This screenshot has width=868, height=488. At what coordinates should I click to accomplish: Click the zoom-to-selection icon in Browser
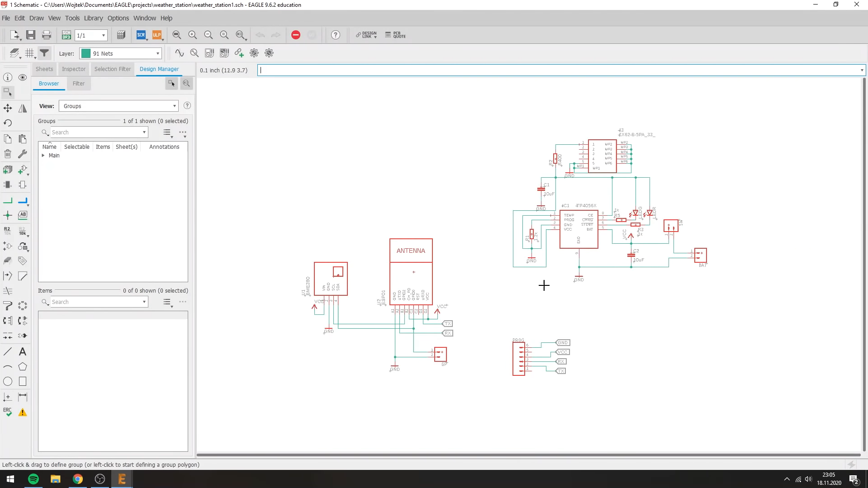pyautogui.click(x=186, y=84)
